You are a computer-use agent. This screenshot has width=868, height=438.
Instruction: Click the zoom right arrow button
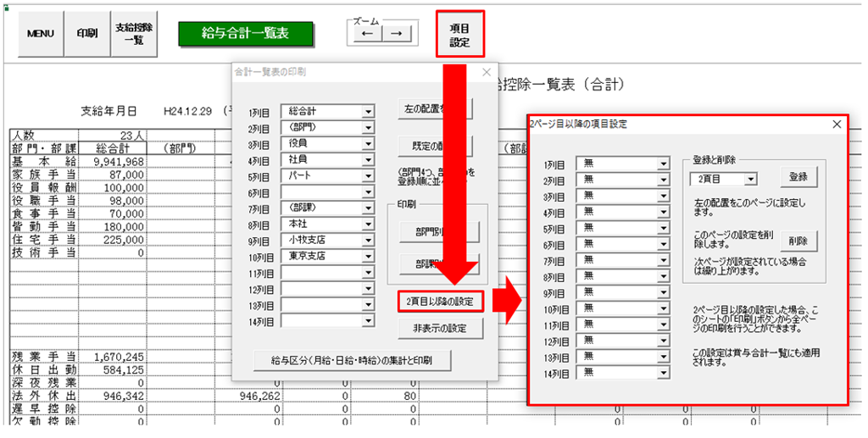(x=394, y=33)
